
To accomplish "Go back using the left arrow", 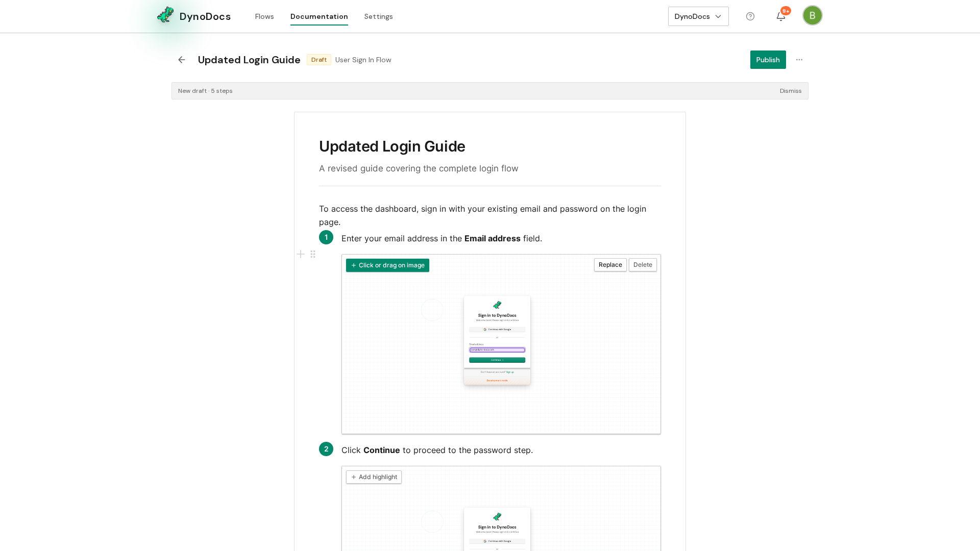I will pos(182,60).
